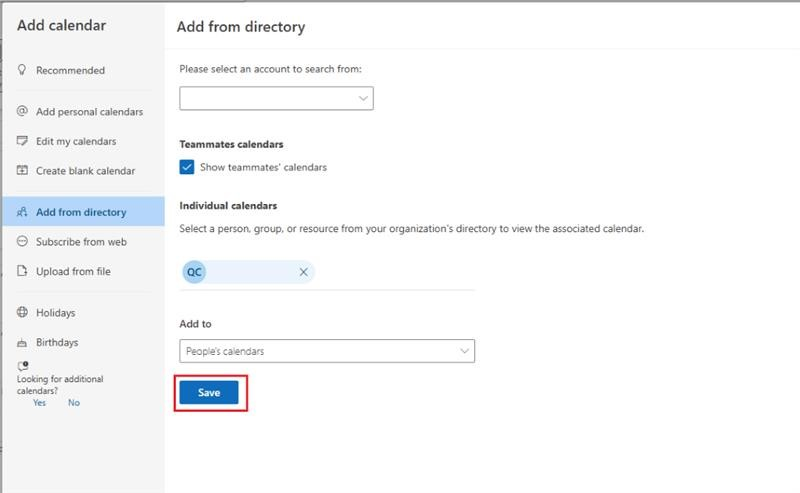
Task: Click the Edit my calendars icon
Action: (x=22, y=140)
